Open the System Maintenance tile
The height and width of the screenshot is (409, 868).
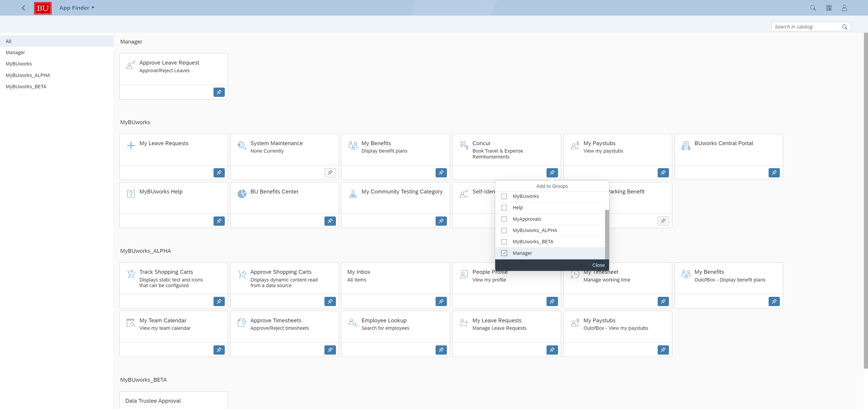point(284,149)
